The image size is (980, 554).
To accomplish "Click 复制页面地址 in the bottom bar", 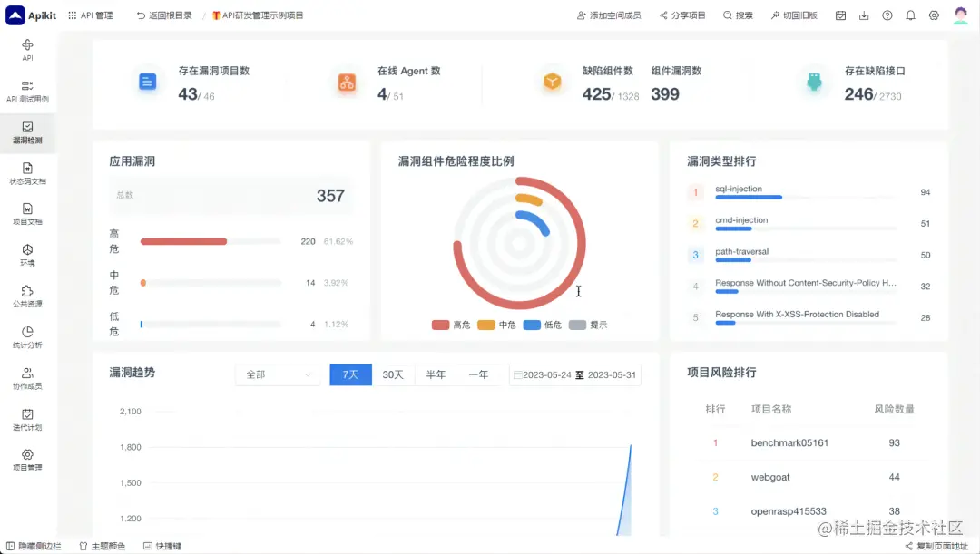I will tap(936, 546).
